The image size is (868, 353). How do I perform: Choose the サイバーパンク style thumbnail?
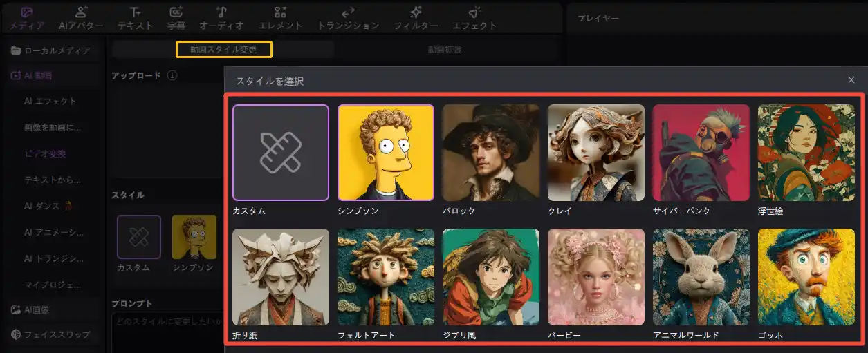coord(701,153)
